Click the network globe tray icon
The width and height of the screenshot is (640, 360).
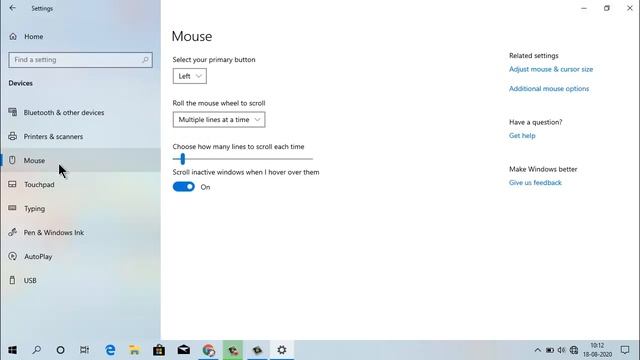point(574,350)
